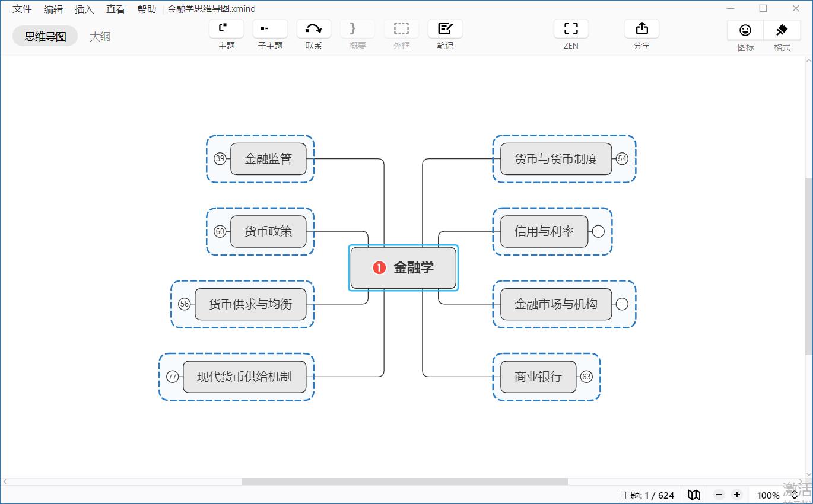Click the 主题 (Topic) toolbar icon
Screen dimensions: 813x504
point(226,28)
